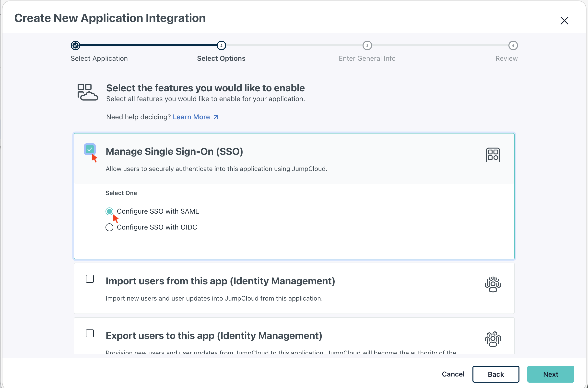This screenshot has width=588, height=388.
Task: Go to the Select Application step label
Action: point(99,58)
